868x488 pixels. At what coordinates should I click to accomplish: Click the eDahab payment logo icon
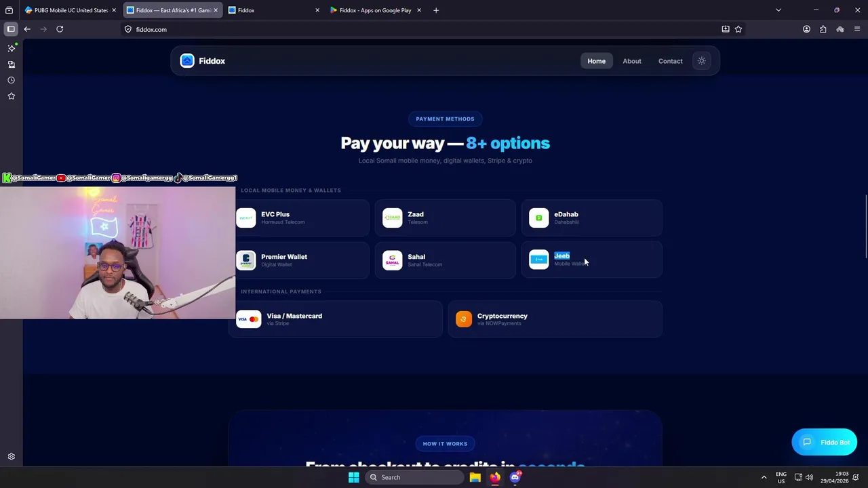(x=538, y=218)
